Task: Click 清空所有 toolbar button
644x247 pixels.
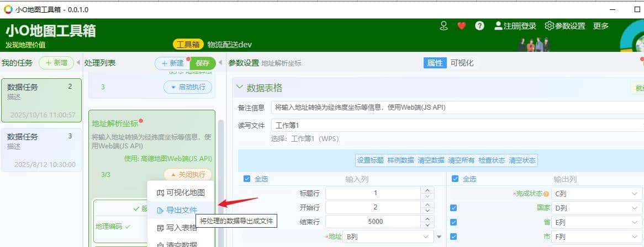Action: [461, 160]
